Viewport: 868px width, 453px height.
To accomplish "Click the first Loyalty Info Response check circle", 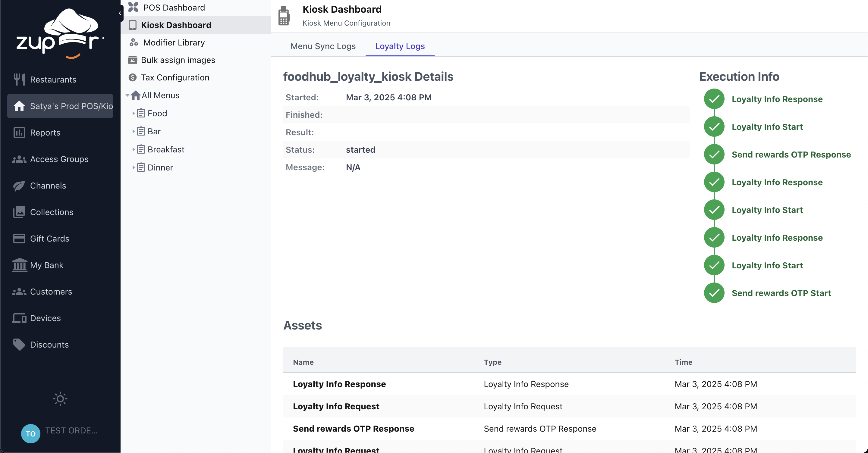I will click(x=714, y=99).
